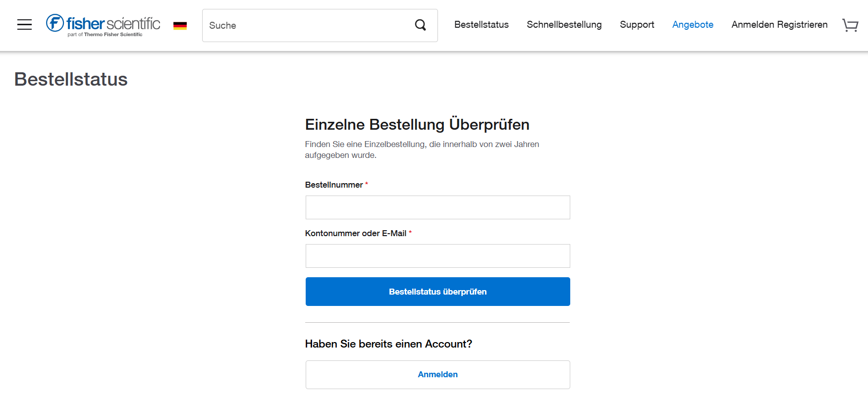This screenshot has height=400, width=868.
Task: Open the German language/country selector flag
Action: coord(180,24)
